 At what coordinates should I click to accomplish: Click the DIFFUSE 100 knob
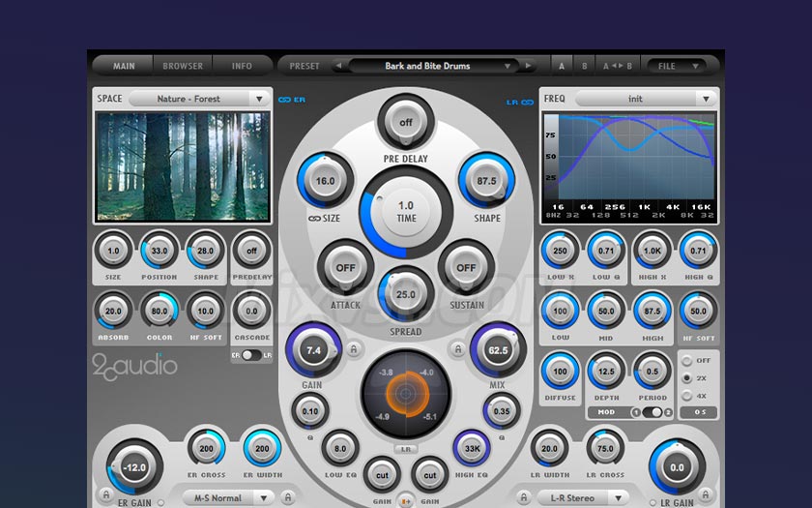tap(561, 372)
